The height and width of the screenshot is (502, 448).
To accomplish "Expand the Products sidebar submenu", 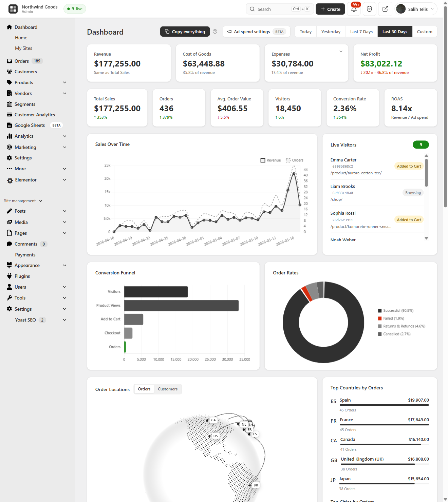I will pos(64,82).
